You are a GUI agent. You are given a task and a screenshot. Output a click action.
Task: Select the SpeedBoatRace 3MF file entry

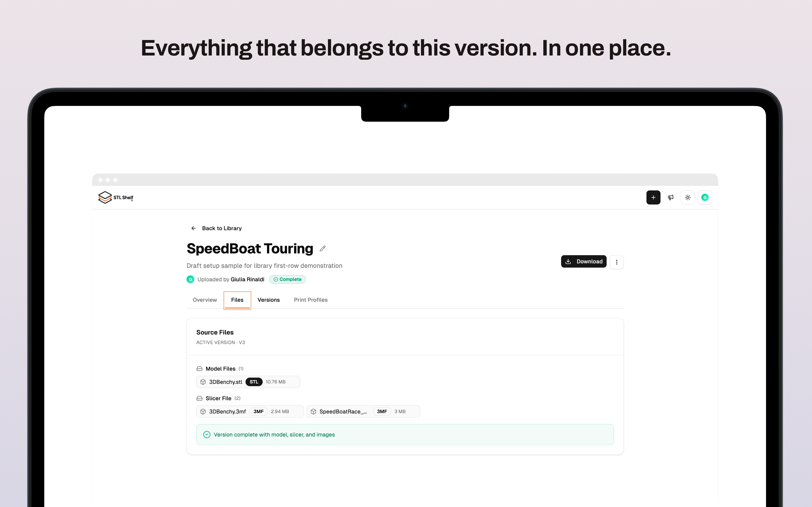363,412
